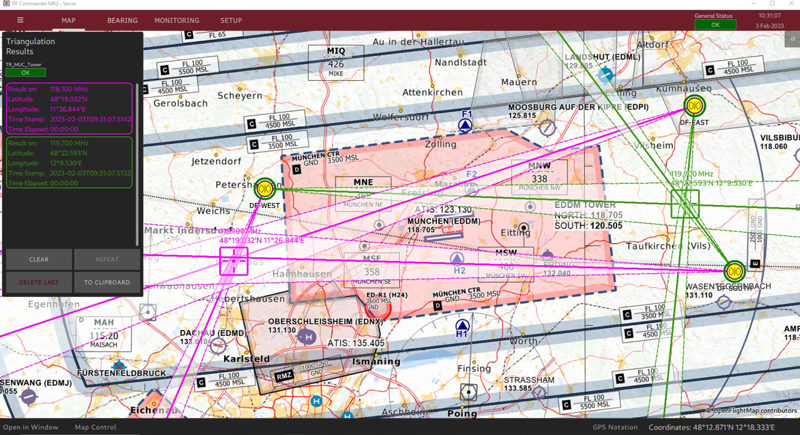The height and width of the screenshot is (435, 800).
Task: Click the DF-SOUTH station marker
Action: [734, 271]
